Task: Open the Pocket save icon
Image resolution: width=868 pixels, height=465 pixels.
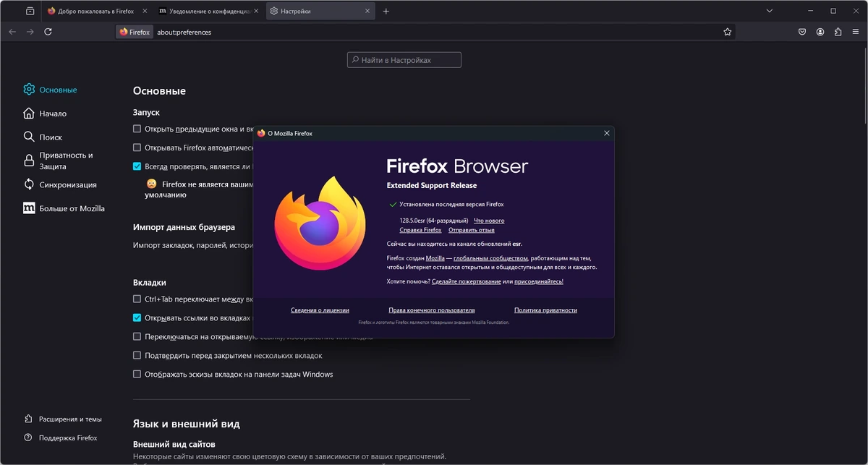Action: (802, 32)
